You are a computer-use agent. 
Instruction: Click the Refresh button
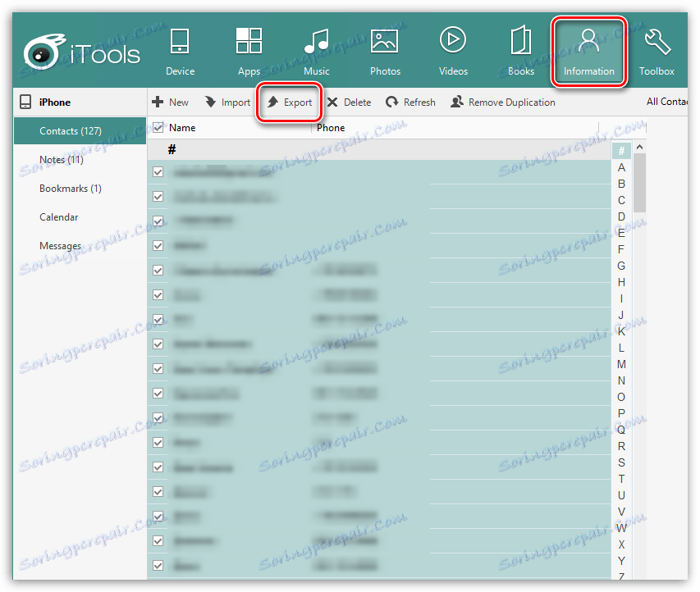coord(410,102)
